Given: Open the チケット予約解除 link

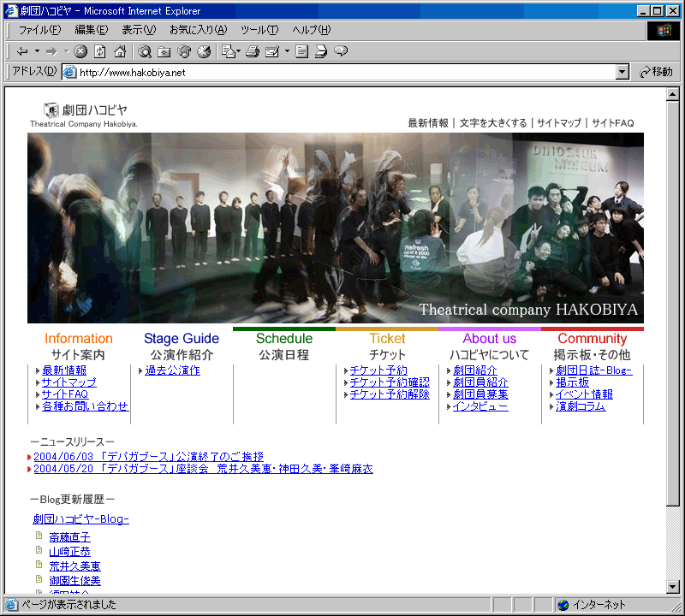Looking at the screenshot, I should [390, 394].
